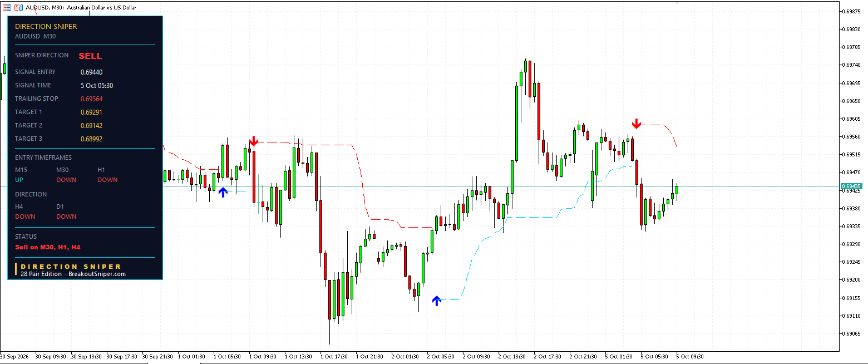Select the signal entry value 0.69440
This screenshot has height=364, width=868.
[91, 72]
